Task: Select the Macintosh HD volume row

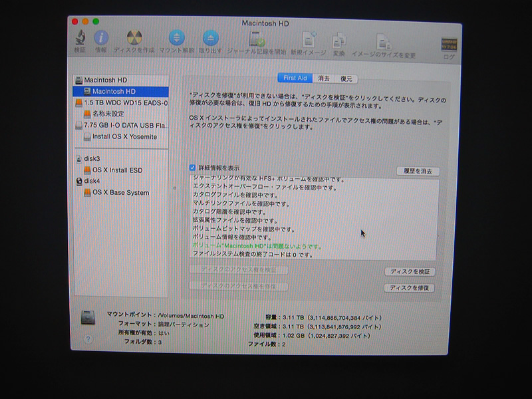Action: (121, 92)
